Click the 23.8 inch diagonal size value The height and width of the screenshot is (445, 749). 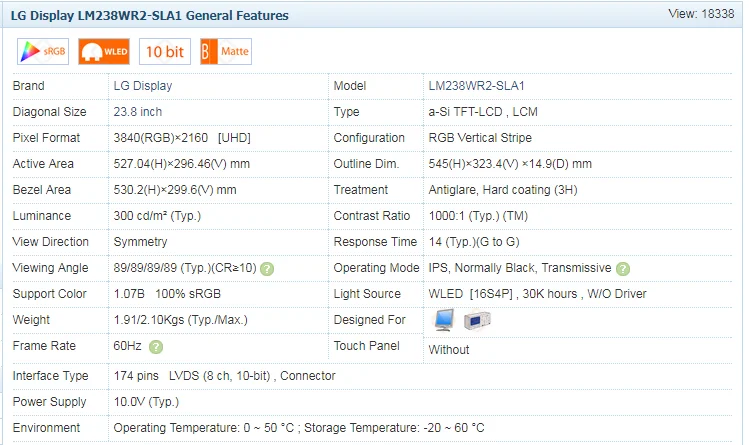click(x=138, y=112)
